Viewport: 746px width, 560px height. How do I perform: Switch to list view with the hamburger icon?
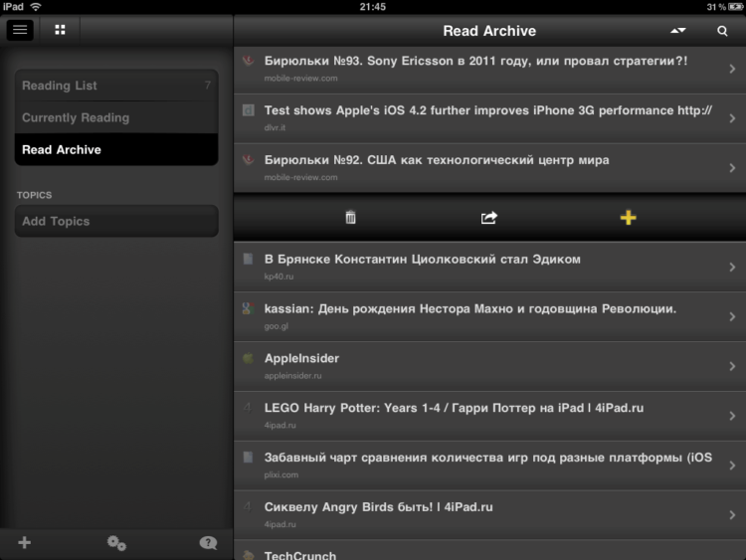(20, 30)
